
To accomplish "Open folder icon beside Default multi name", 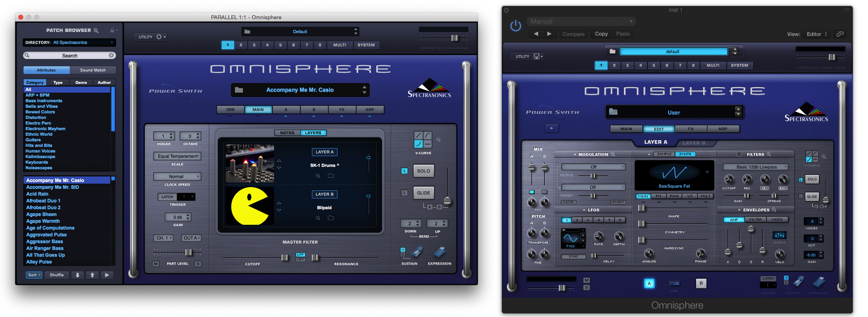I will click(247, 32).
